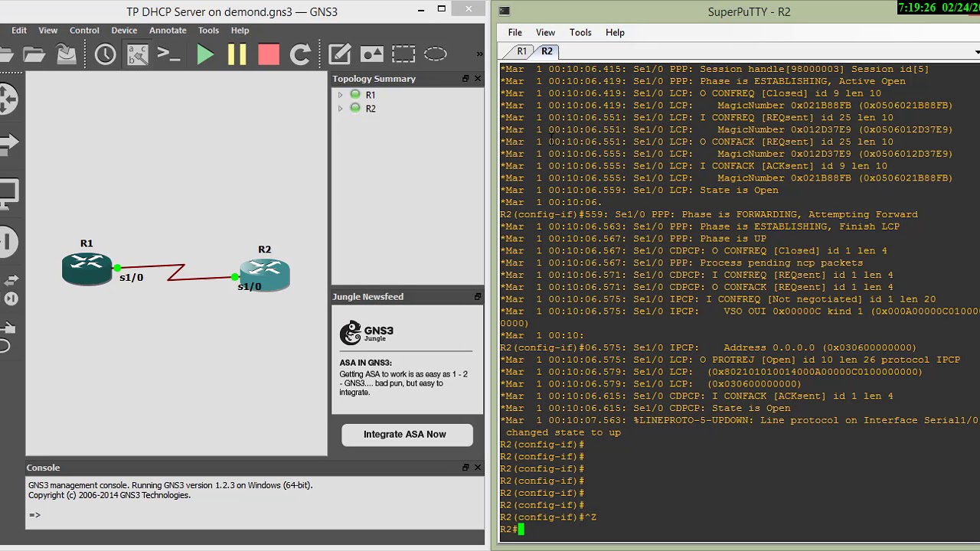Open project folder icon in GNS3 toolbar

(x=34, y=54)
